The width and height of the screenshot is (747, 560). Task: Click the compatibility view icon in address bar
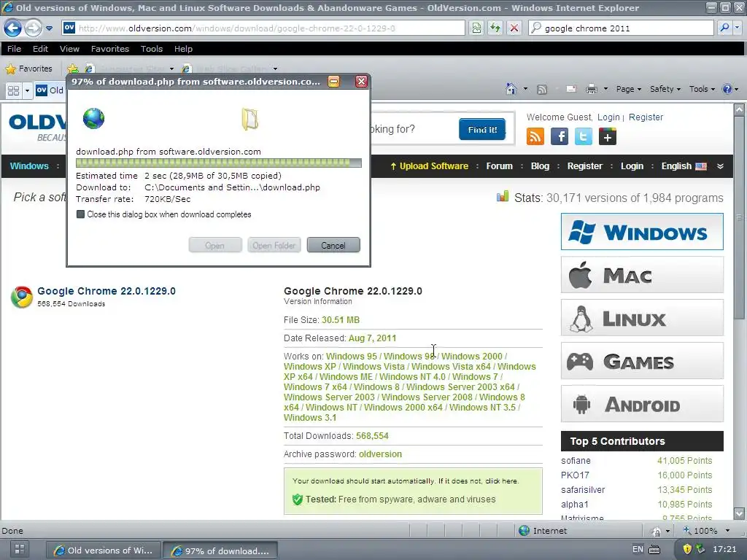476,28
